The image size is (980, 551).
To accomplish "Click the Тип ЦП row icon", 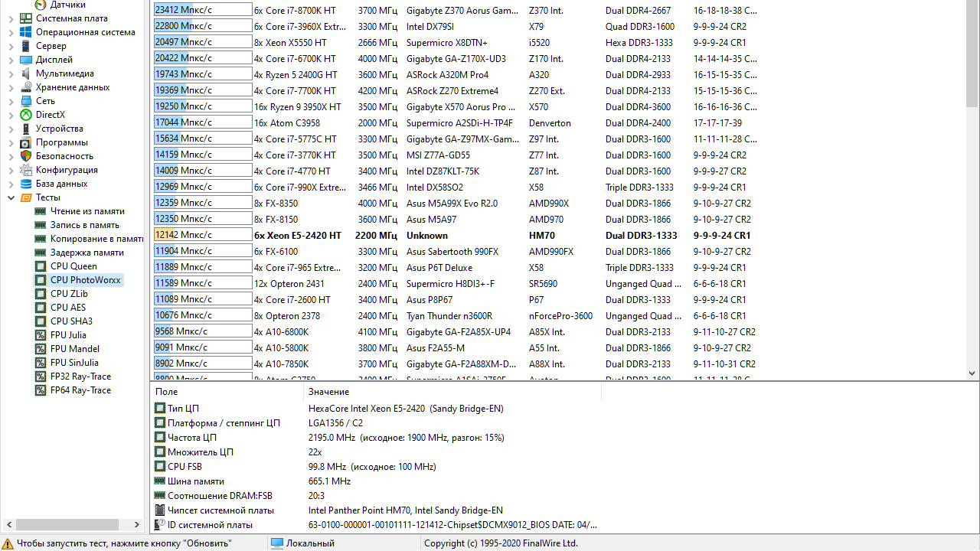I will pos(160,409).
